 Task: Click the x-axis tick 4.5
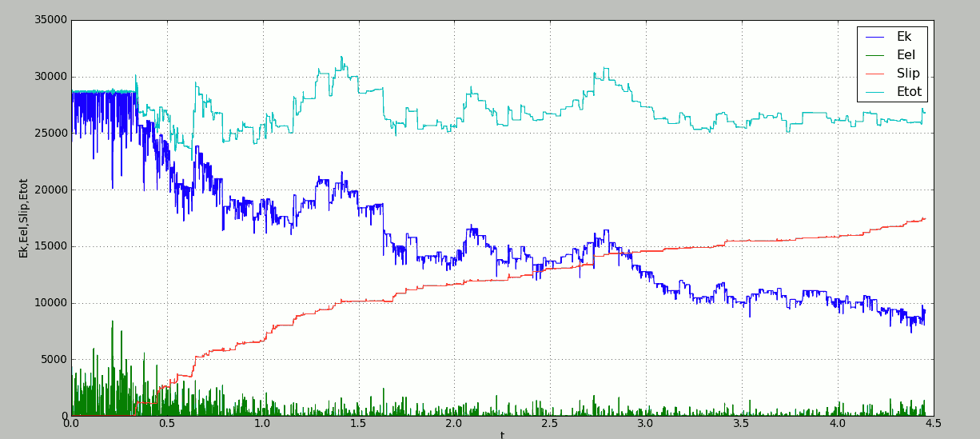932,424
